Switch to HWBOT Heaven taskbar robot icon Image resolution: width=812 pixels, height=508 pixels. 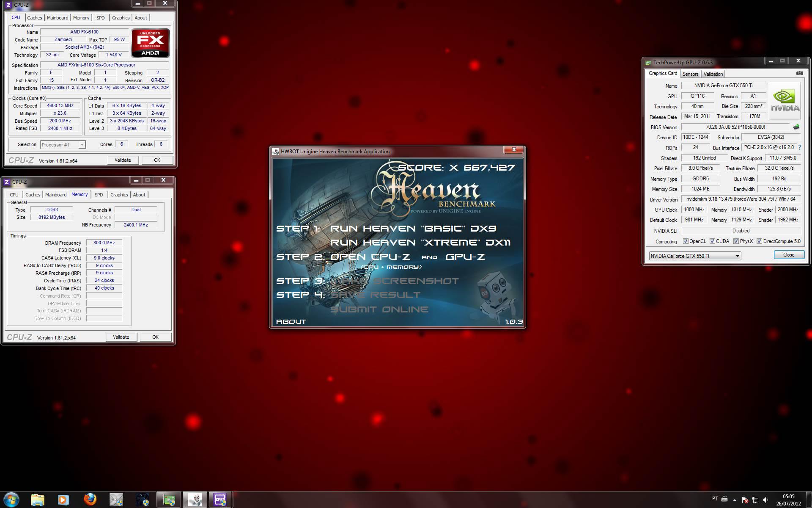195,500
